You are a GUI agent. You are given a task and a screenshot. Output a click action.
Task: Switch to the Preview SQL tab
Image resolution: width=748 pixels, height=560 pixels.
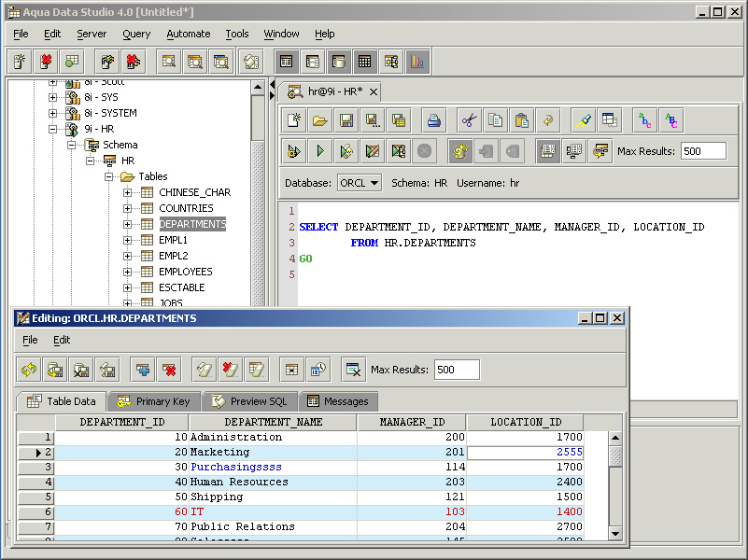point(249,401)
